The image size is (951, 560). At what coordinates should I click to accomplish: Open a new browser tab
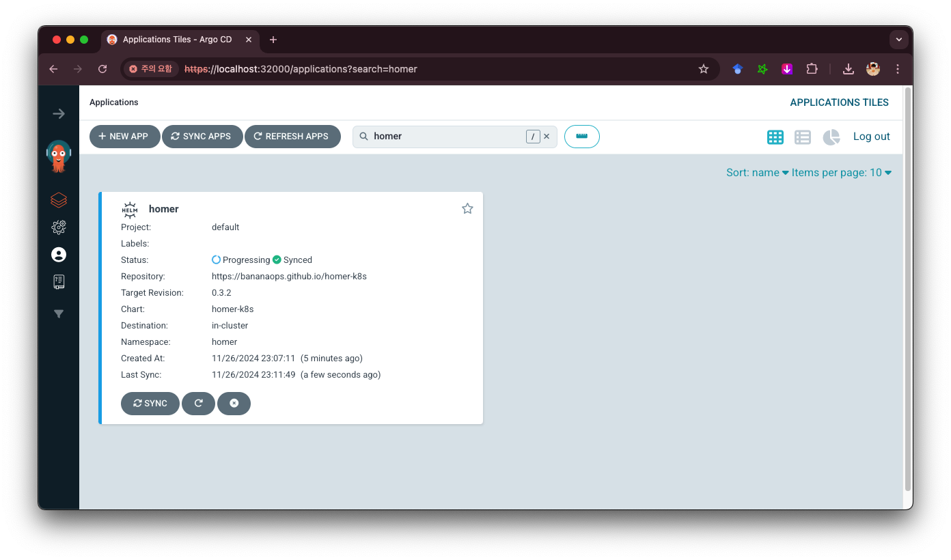pos(273,40)
